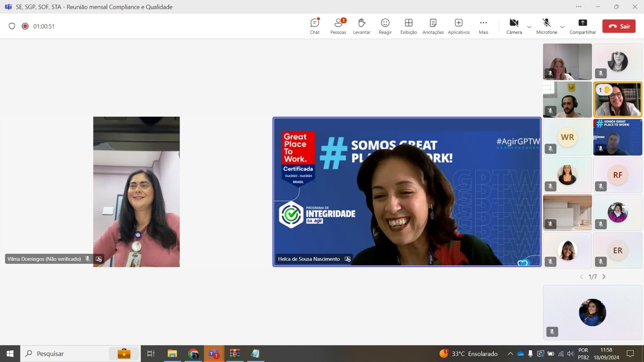Unmute the Microfone

point(547,26)
